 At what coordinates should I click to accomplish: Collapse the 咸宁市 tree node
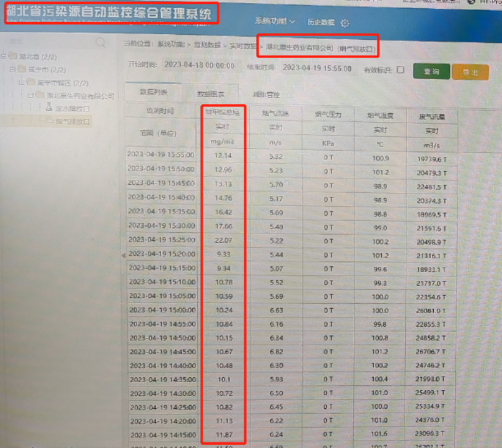pos(12,69)
